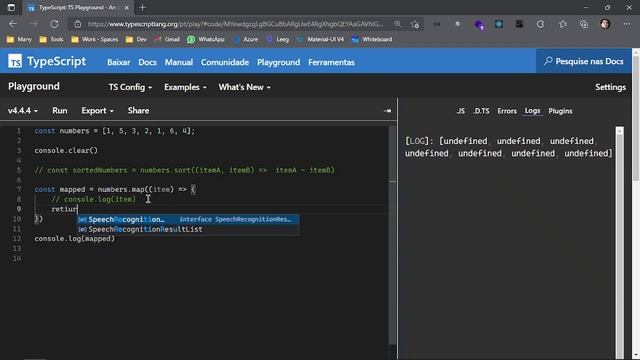
Task: Open Playground in site navigation
Action: [278, 62]
